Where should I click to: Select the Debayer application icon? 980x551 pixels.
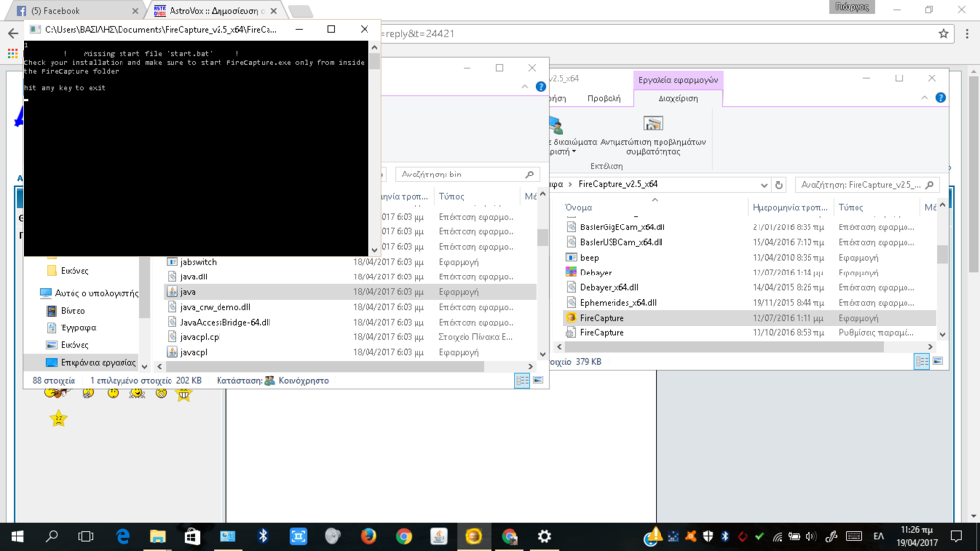[572, 273]
